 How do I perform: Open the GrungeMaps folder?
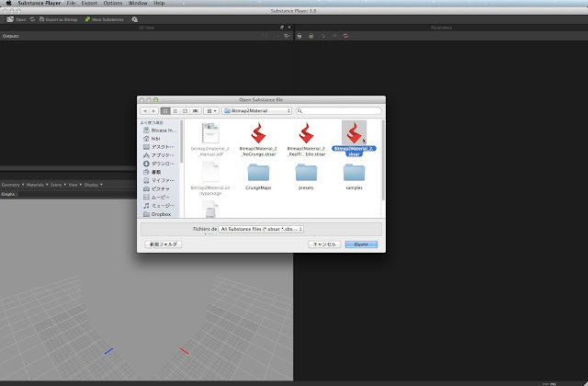click(x=258, y=173)
